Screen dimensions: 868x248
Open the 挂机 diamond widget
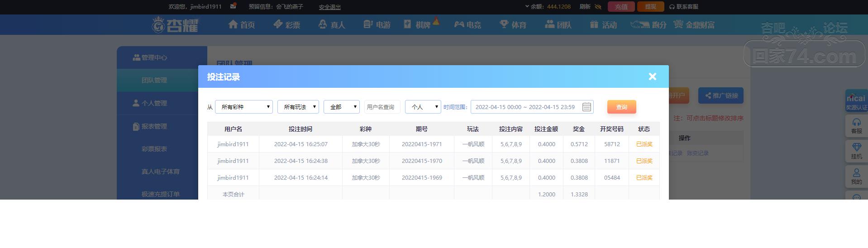(856, 151)
